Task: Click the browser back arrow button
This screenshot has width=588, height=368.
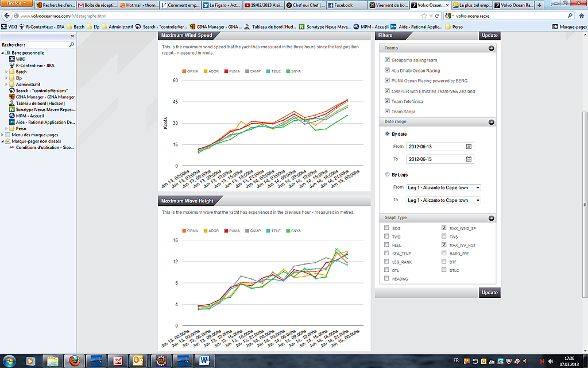Action: pos(6,16)
